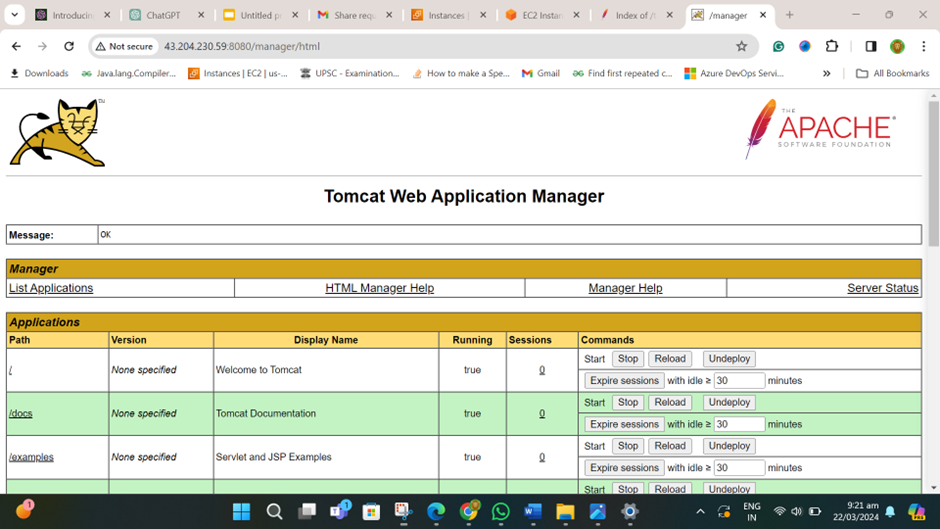Open the tab search dropdown arrow
This screenshot has height=529, width=940.
click(14, 15)
